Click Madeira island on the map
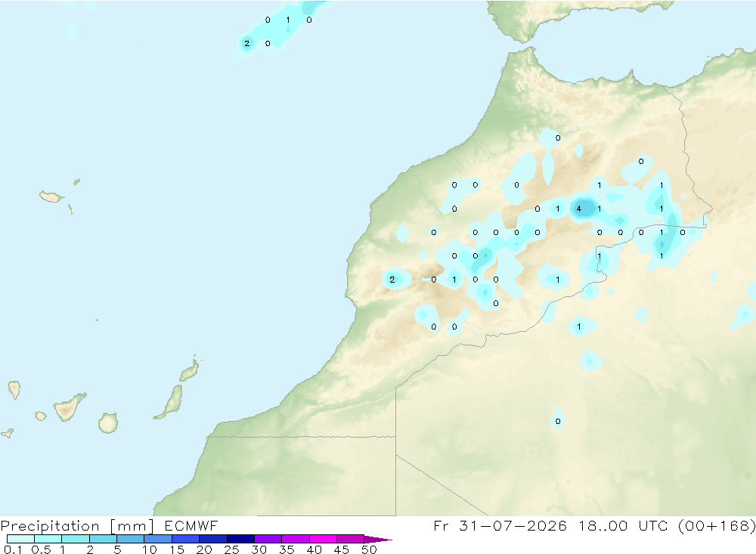756x554 pixels. coord(51,197)
